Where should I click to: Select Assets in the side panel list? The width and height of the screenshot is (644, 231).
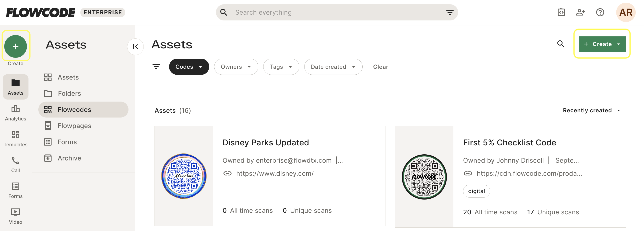(x=83, y=77)
